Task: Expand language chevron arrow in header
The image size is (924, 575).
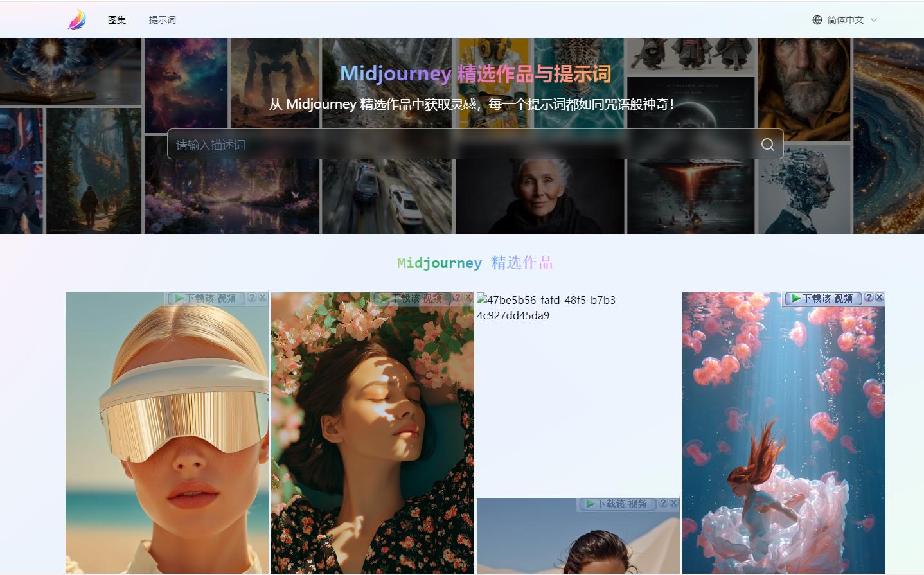Action: point(874,20)
